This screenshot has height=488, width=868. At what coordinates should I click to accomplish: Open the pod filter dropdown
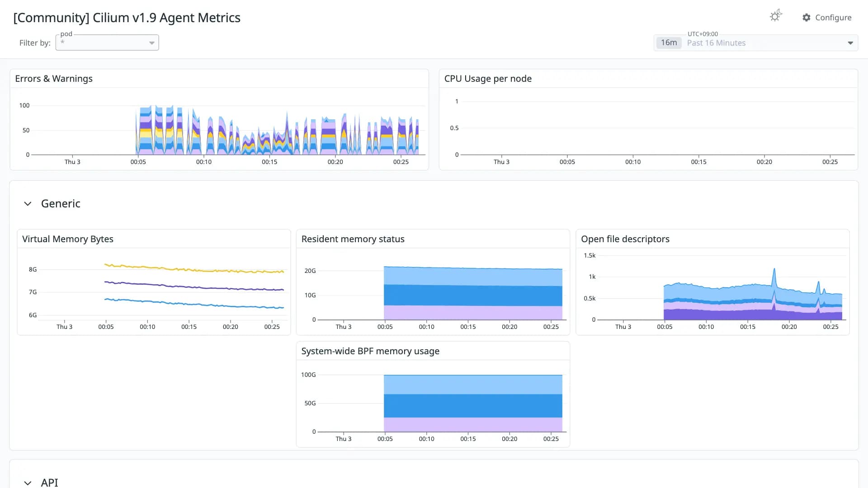point(107,42)
